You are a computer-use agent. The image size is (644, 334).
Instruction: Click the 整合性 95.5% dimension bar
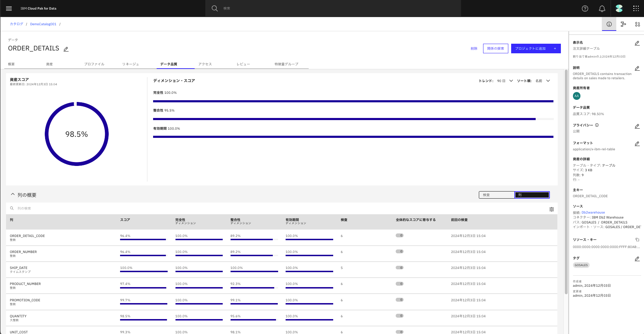(353, 119)
